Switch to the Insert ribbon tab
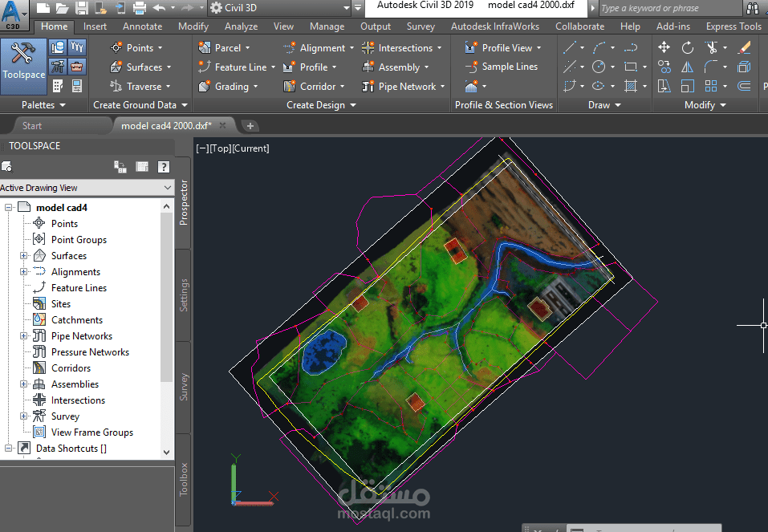 95,26
